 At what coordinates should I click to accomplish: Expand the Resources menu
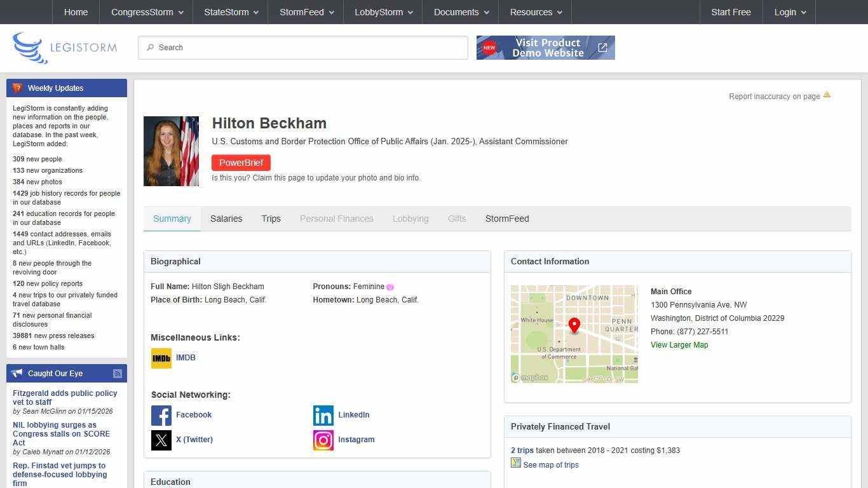pos(536,12)
